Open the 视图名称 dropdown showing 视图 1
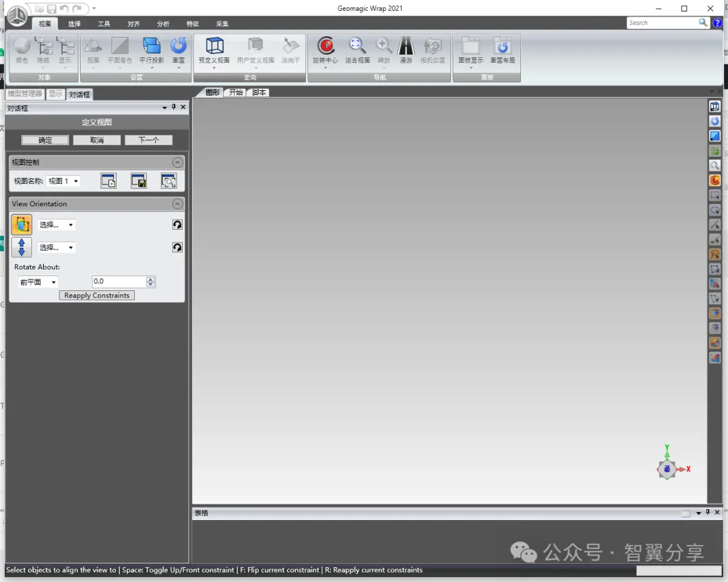The width and height of the screenshot is (728, 582). click(64, 181)
